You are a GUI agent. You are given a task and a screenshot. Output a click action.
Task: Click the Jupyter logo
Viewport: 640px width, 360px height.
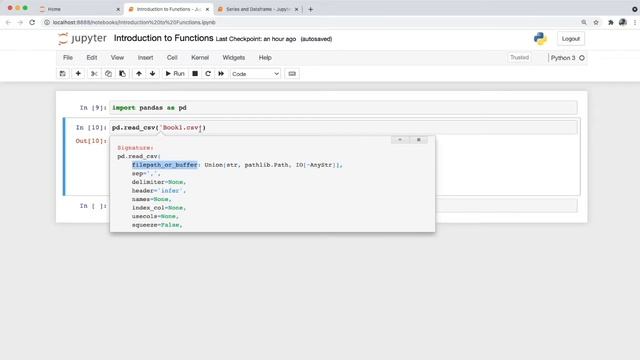point(82,38)
